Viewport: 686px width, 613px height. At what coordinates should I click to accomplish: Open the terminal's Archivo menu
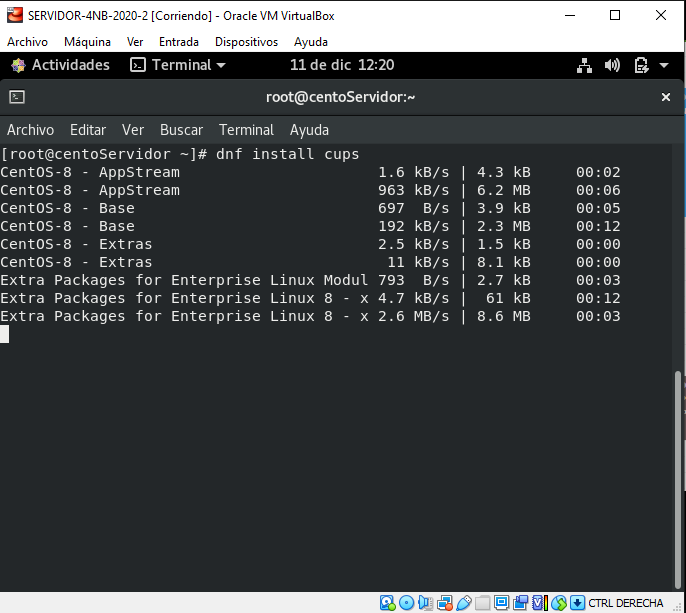(30, 130)
